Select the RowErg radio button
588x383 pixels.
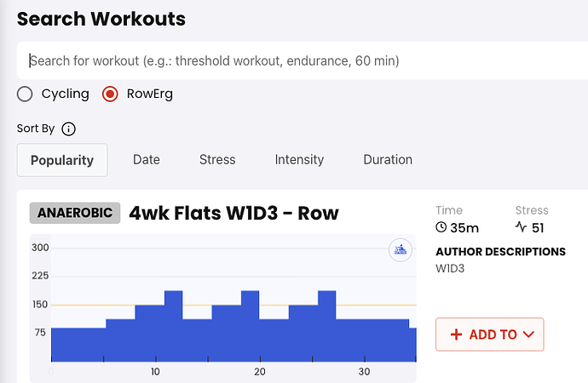[x=110, y=94]
